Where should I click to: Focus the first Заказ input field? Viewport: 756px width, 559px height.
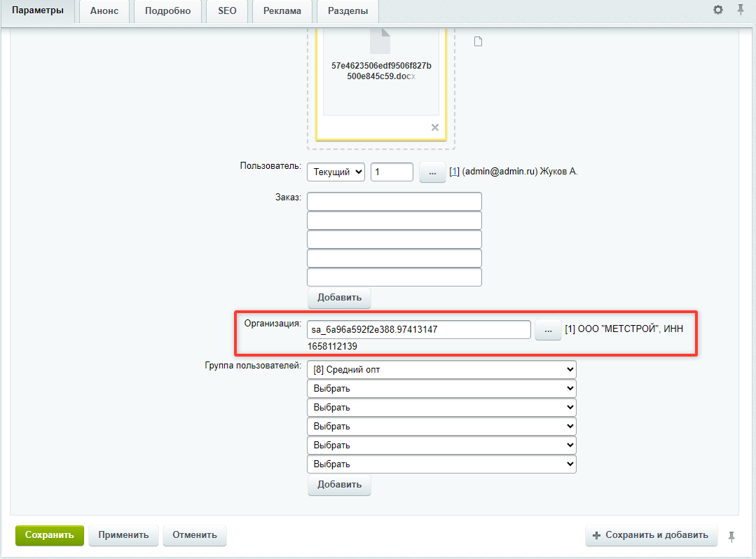(394, 202)
